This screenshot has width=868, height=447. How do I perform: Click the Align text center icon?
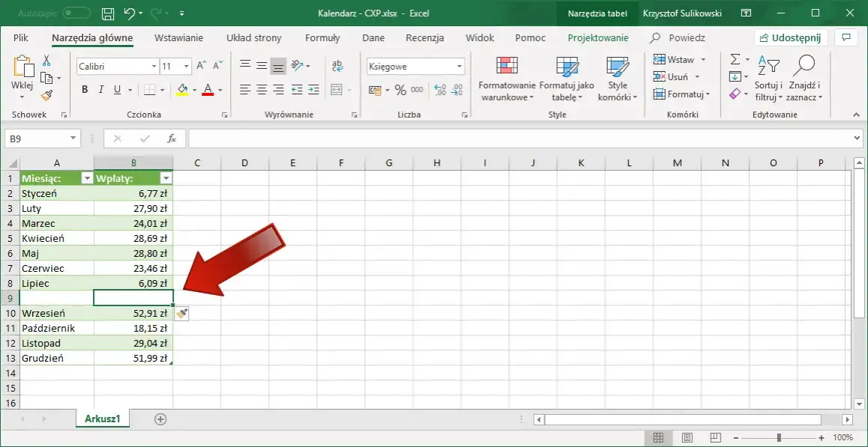[262, 90]
